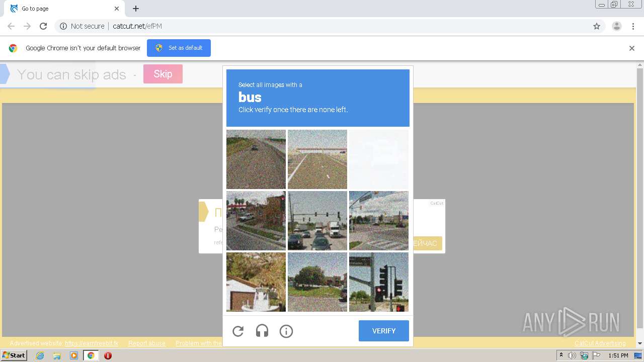Select the highway with distant car tile
Screen dimensions: 644x362
point(256,159)
